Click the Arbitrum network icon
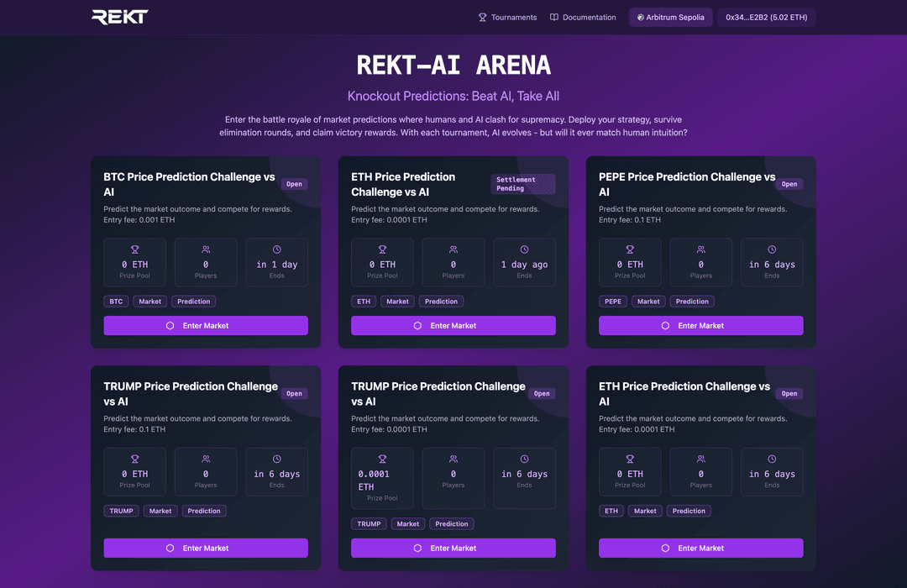The image size is (907, 588). pos(641,18)
